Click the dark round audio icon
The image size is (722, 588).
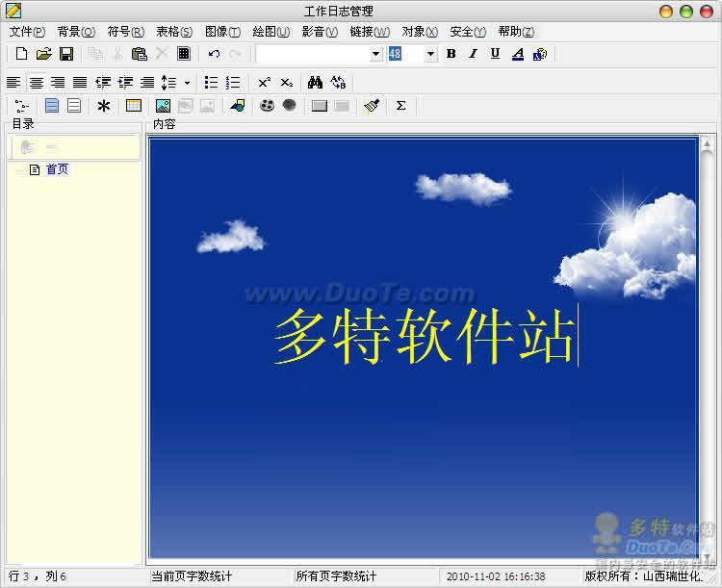pos(289,106)
